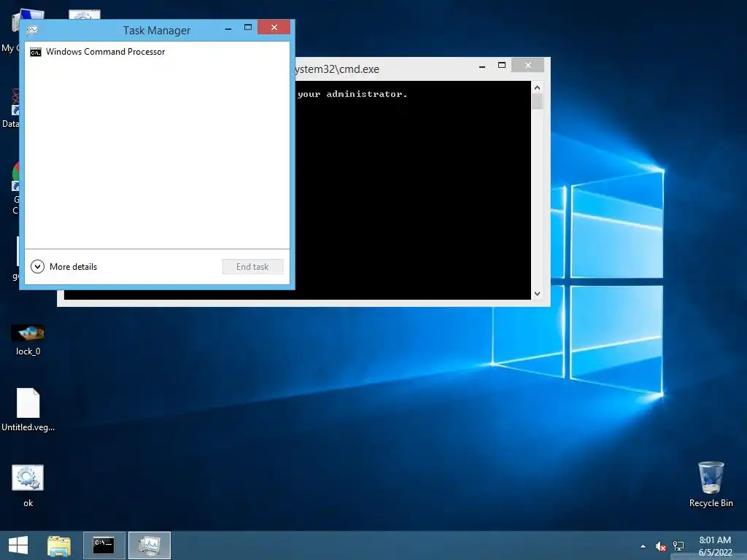Open File Explorer from the taskbar

(59, 545)
